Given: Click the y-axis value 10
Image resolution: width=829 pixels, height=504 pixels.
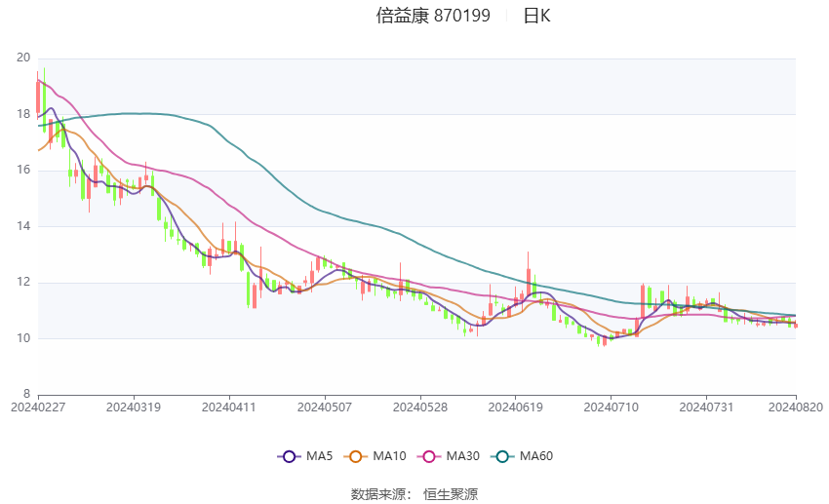Looking at the screenshot, I should (x=23, y=338).
